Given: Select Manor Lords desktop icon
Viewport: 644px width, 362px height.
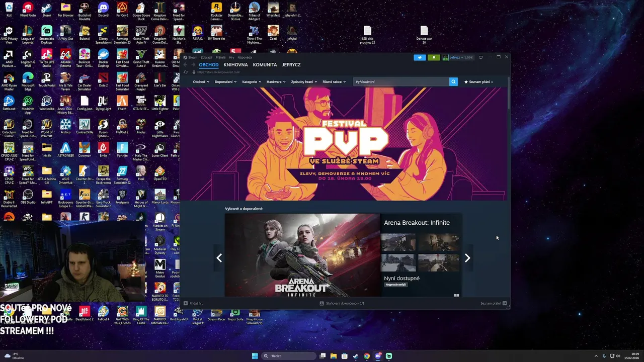Looking at the screenshot, I should 160,197.
